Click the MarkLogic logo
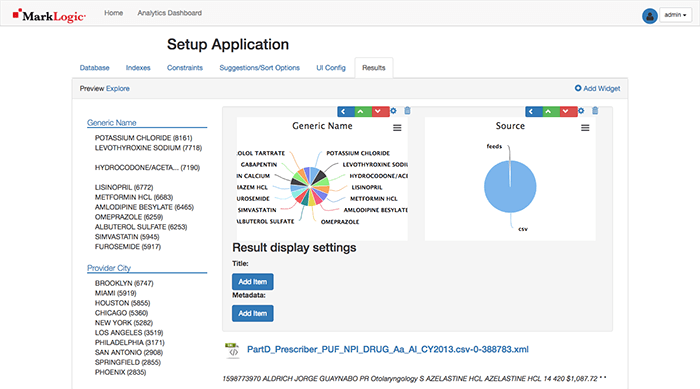This screenshot has width=700, height=389. pos(49,16)
